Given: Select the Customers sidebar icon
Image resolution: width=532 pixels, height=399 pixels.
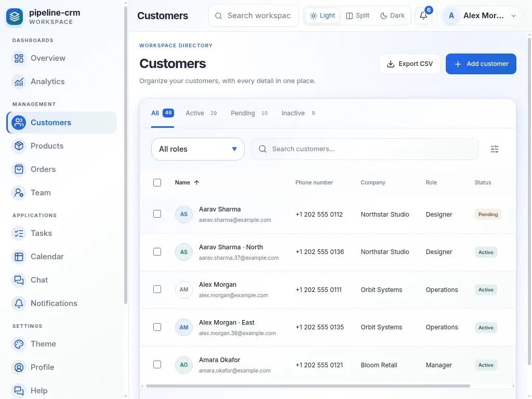Looking at the screenshot, I should [x=19, y=123].
